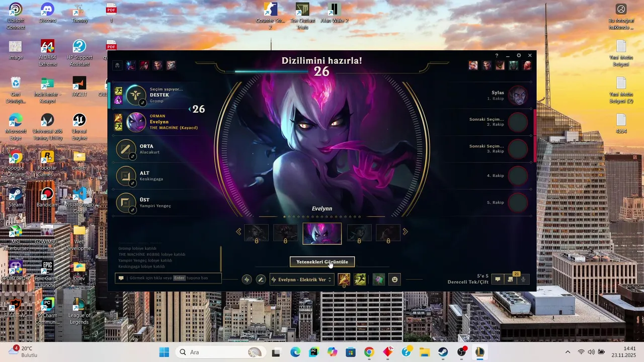The height and width of the screenshot is (362, 644).
Task: Request swap with Alacakurt swap icon
Action: point(133,156)
